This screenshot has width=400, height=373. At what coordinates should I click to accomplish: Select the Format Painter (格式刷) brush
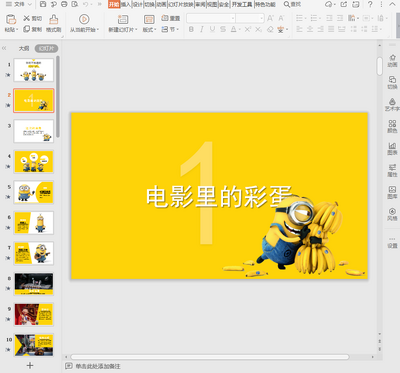pos(53,20)
